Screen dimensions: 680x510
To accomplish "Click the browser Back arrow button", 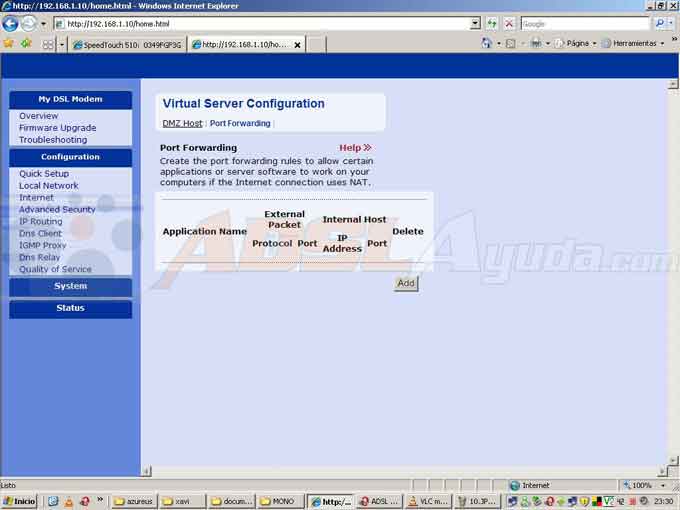I will pyautogui.click(x=10, y=23).
